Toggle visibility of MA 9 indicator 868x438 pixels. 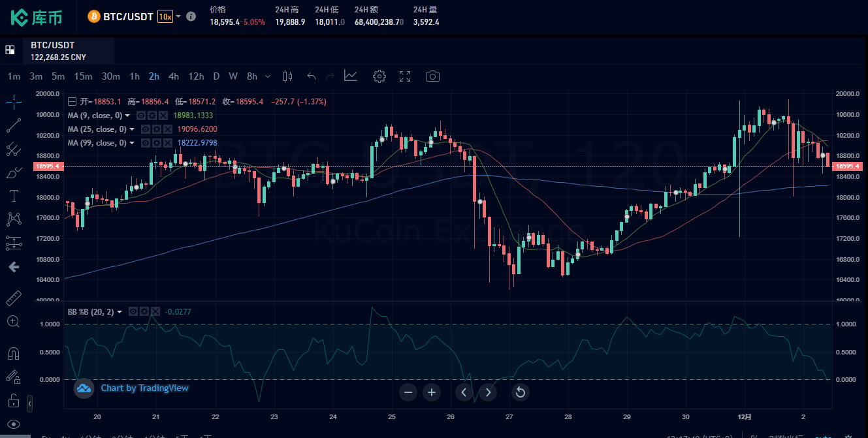[141, 116]
